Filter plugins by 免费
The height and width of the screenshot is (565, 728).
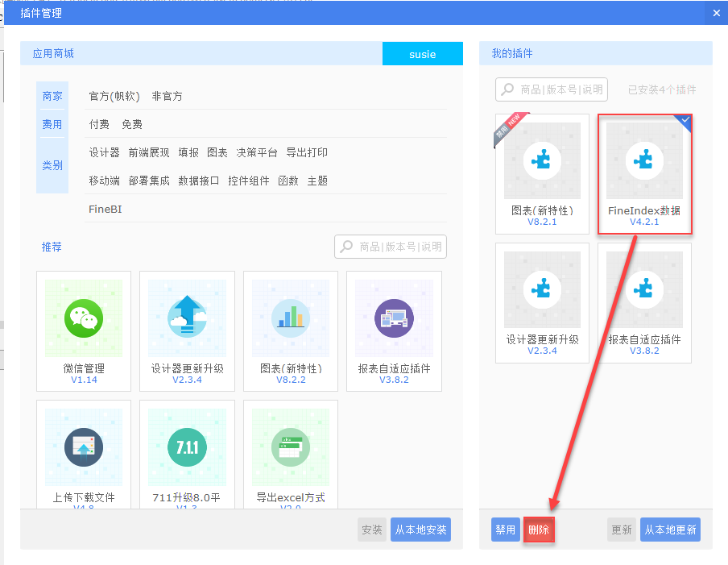click(132, 124)
